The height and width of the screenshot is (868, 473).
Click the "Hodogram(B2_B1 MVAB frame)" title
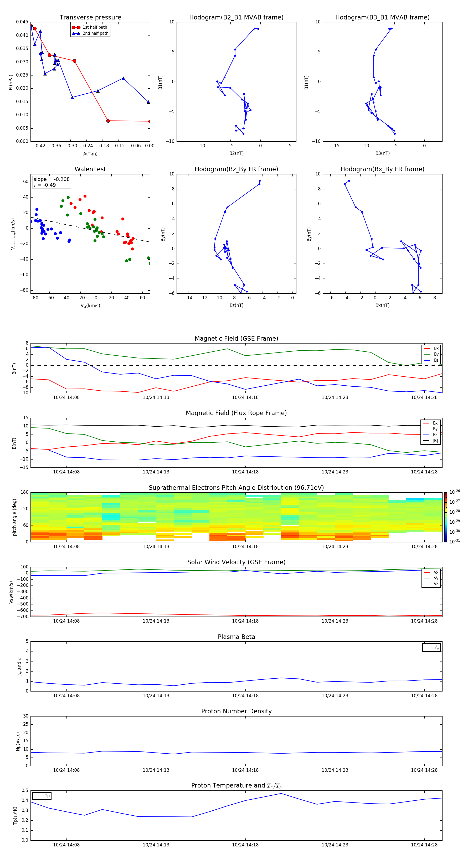coord(236,18)
